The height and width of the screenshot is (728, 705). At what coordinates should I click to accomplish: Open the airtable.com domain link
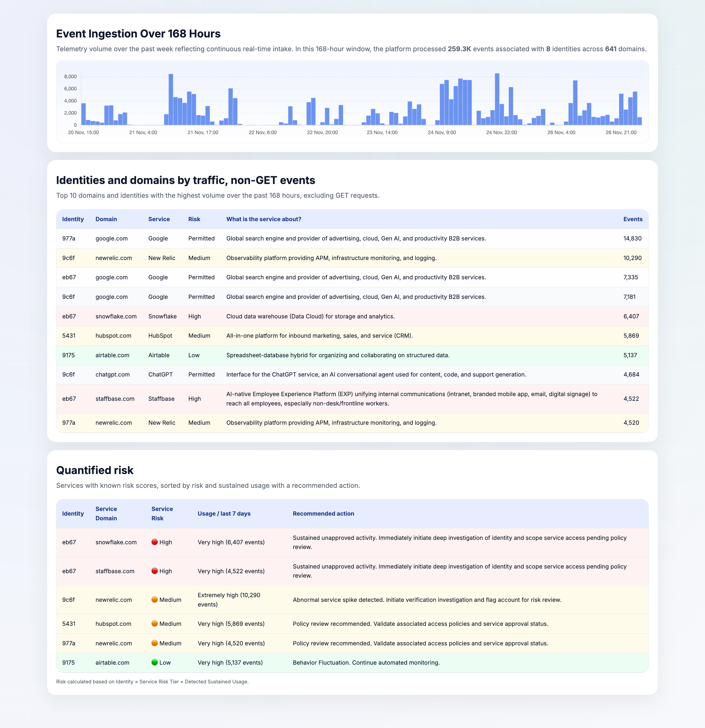coord(112,355)
